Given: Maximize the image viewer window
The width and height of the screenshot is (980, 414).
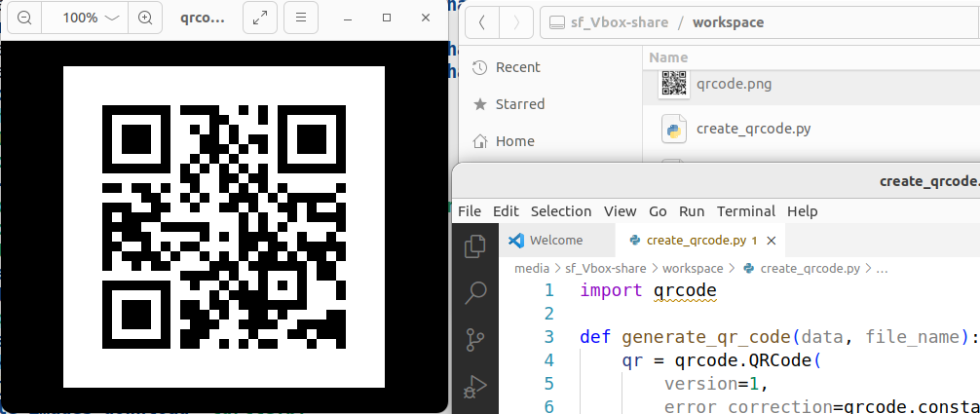Looking at the screenshot, I should 387,18.
